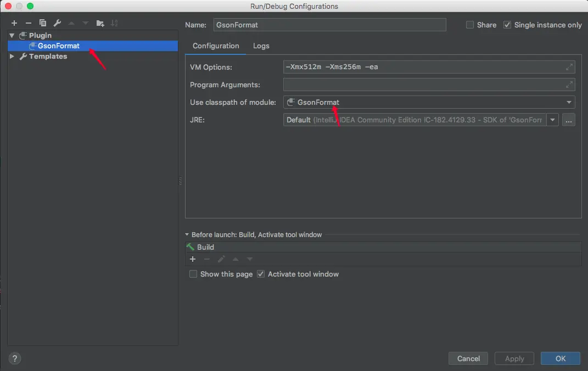Add a new configuration with plus icon

pyautogui.click(x=14, y=23)
